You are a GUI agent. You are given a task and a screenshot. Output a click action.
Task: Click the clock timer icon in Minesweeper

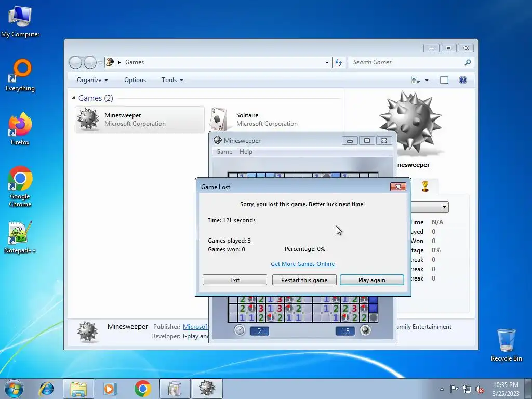(x=240, y=330)
